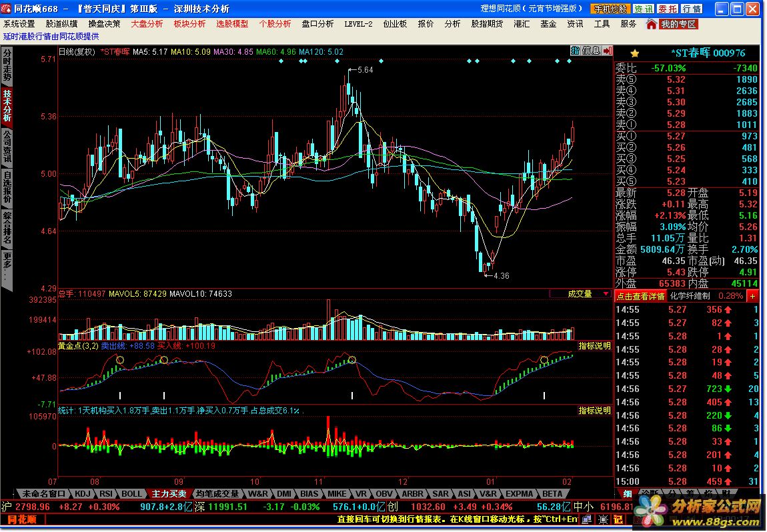Select the 综合排名 side tab
767x532 pixels.
click(7, 227)
